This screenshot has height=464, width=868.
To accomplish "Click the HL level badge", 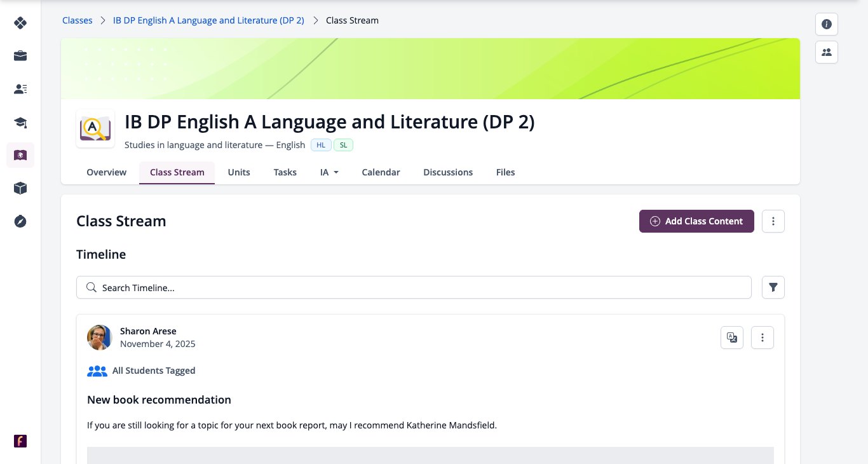I will click(x=321, y=145).
